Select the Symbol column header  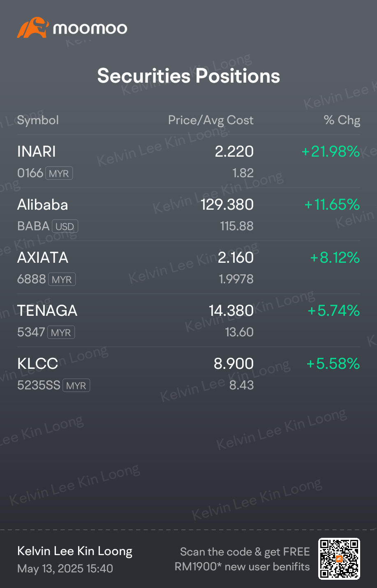click(x=38, y=120)
